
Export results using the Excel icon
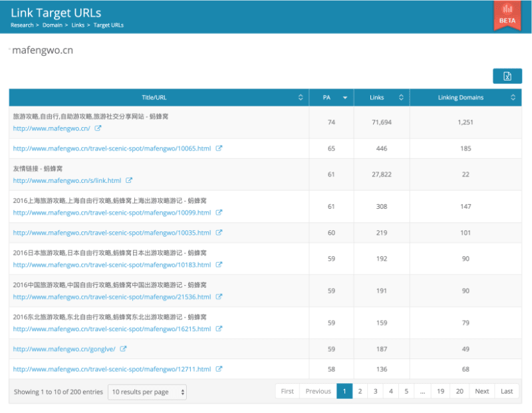(507, 76)
